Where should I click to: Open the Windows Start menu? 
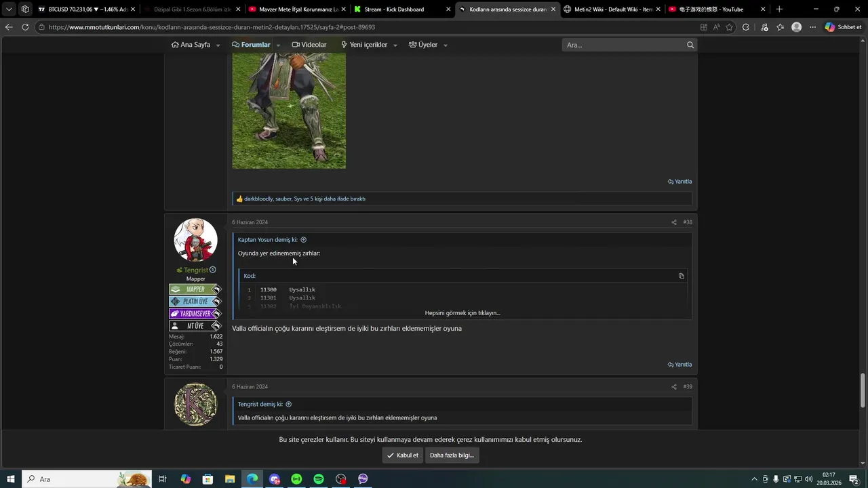click(11, 479)
